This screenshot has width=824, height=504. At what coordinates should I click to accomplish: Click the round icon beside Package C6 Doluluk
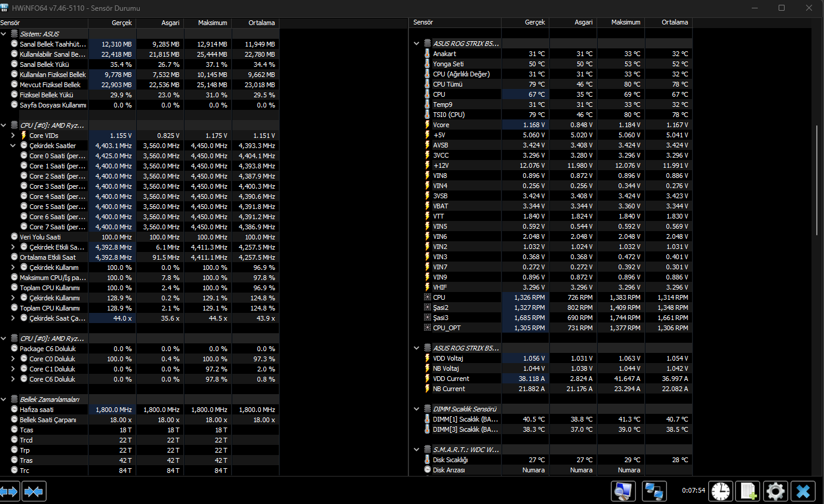(14, 349)
